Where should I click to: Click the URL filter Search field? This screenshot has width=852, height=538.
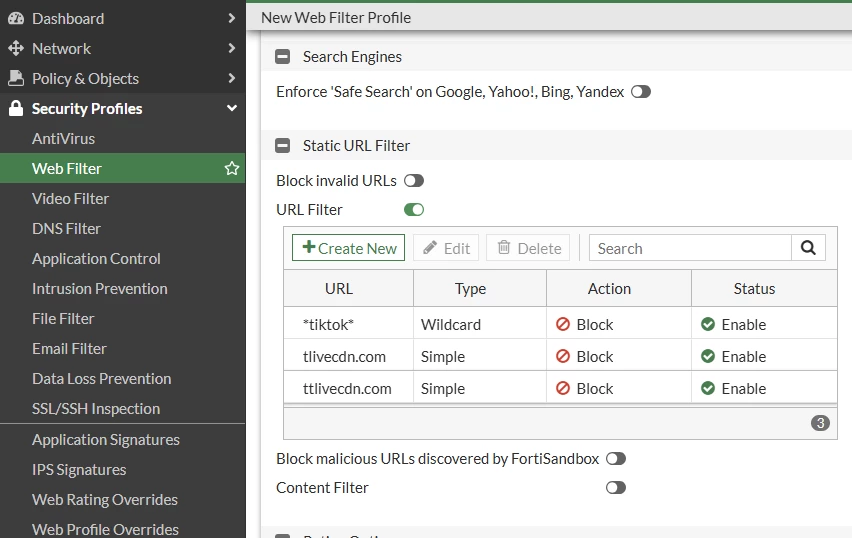click(x=690, y=248)
